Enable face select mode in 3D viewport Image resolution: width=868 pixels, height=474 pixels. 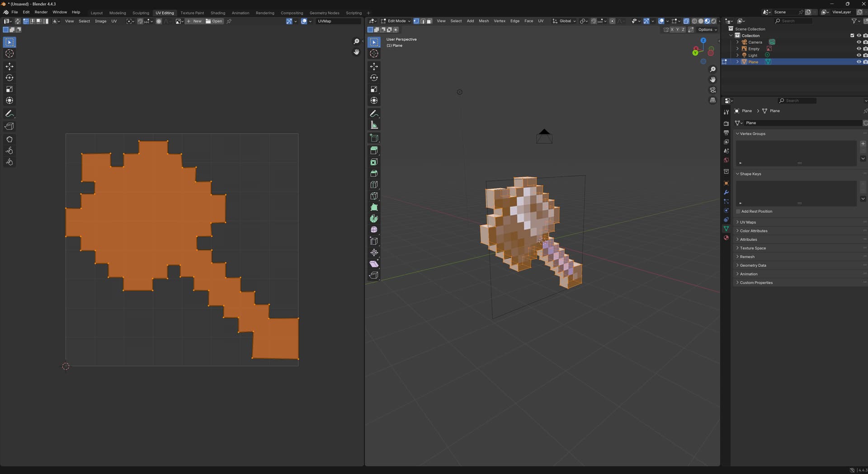[x=429, y=21]
